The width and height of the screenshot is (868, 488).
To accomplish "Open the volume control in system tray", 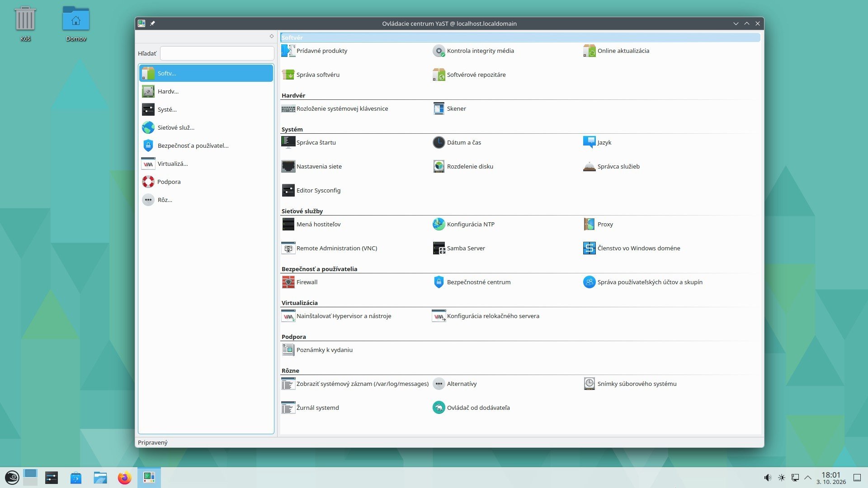I will click(768, 478).
